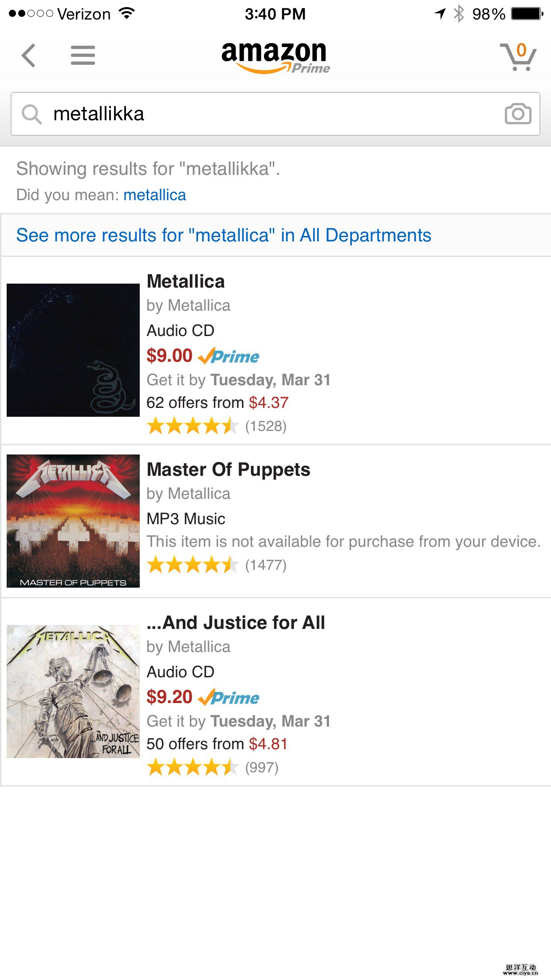Image resolution: width=551 pixels, height=980 pixels.
Task: Open the Master Of Puppets listing
Action: click(x=229, y=470)
